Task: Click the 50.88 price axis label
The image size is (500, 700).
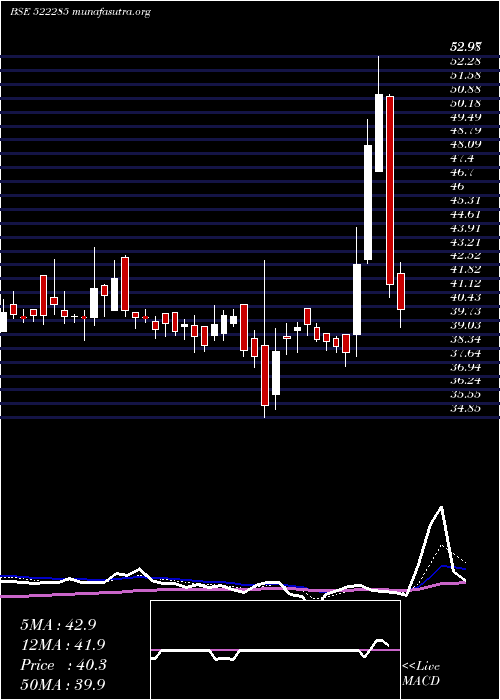Action: [465, 88]
